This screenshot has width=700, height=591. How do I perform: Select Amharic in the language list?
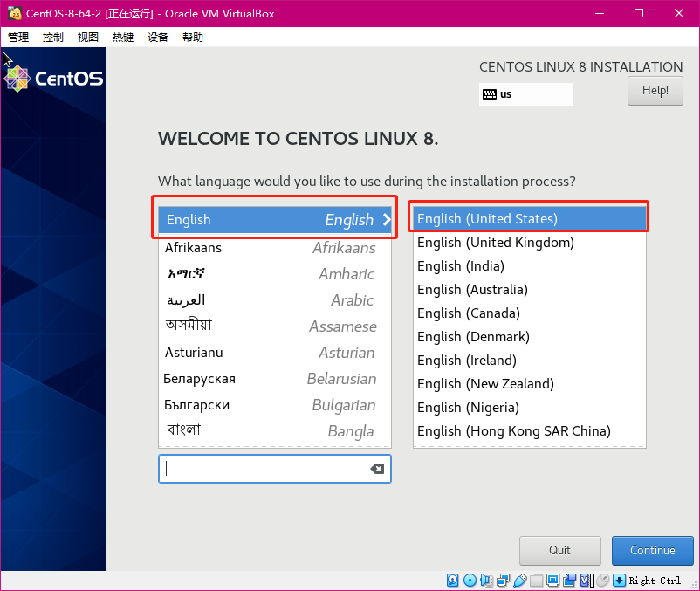[275, 273]
